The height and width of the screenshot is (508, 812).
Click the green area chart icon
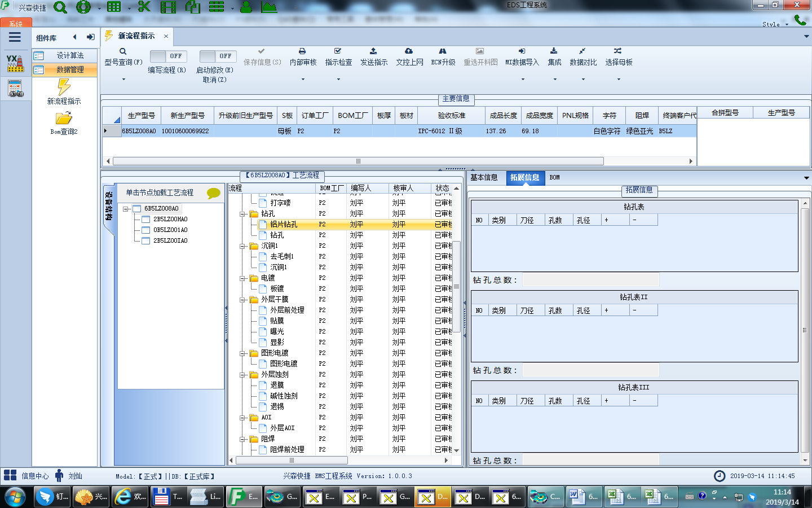click(269, 7)
